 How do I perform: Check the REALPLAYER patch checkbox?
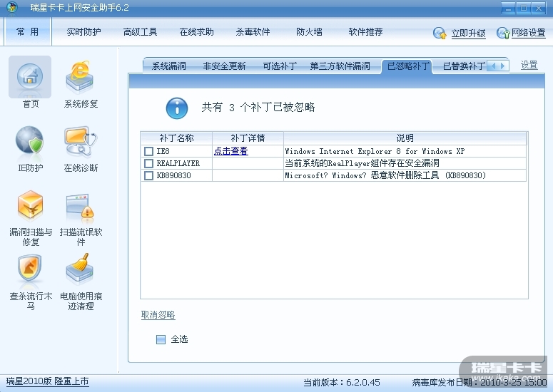148,163
